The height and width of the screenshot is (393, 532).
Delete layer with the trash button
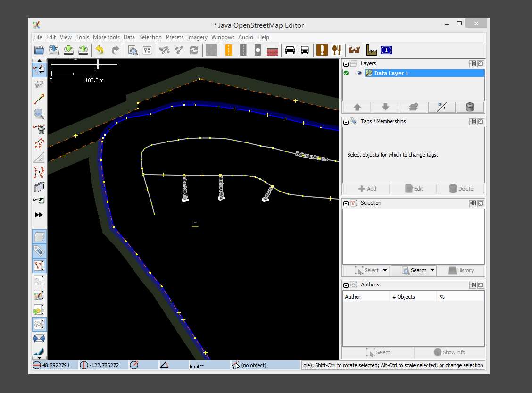[x=470, y=107]
